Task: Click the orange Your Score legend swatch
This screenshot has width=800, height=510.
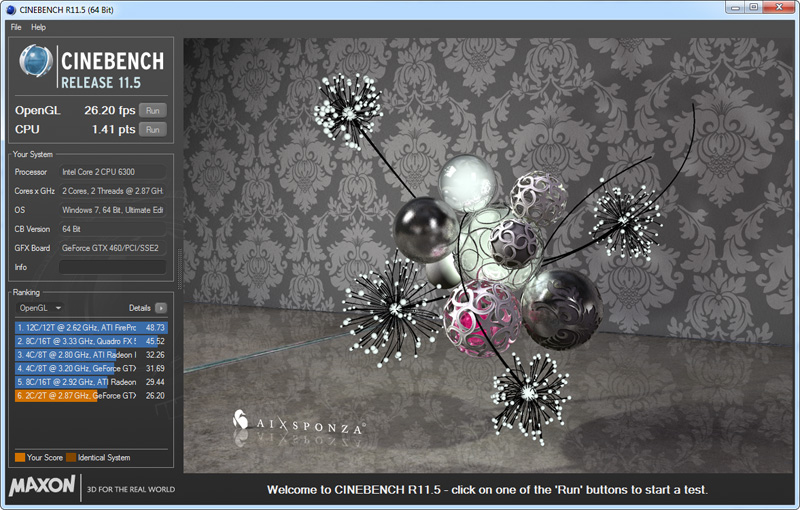Action: (20, 457)
